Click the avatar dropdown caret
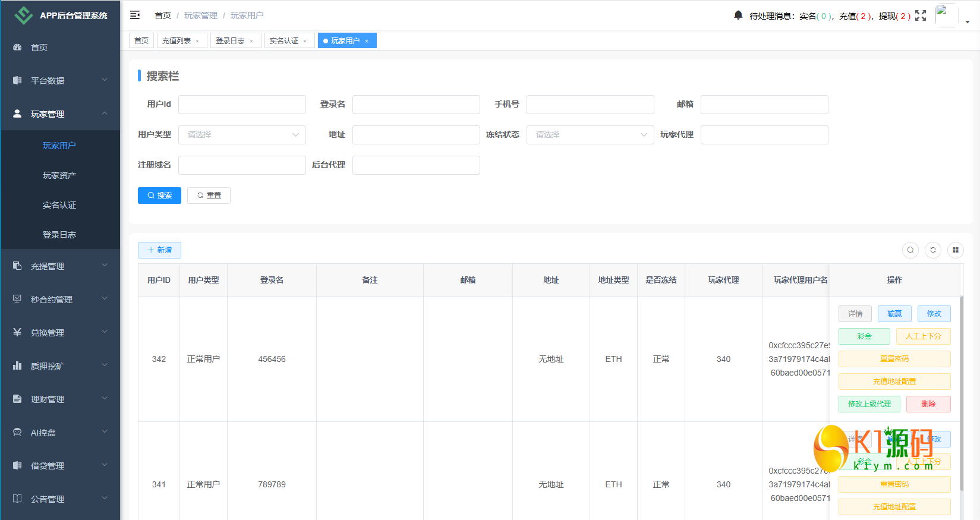Image resolution: width=980 pixels, height=520 pixels. 968,22
